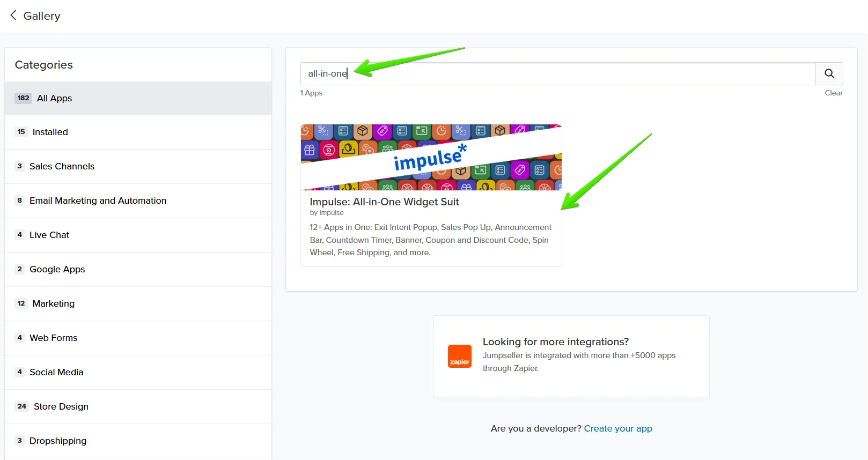Click 'Are you a developer?' text
The height and width of the screenshot is (460, 868).
point(536,428)
